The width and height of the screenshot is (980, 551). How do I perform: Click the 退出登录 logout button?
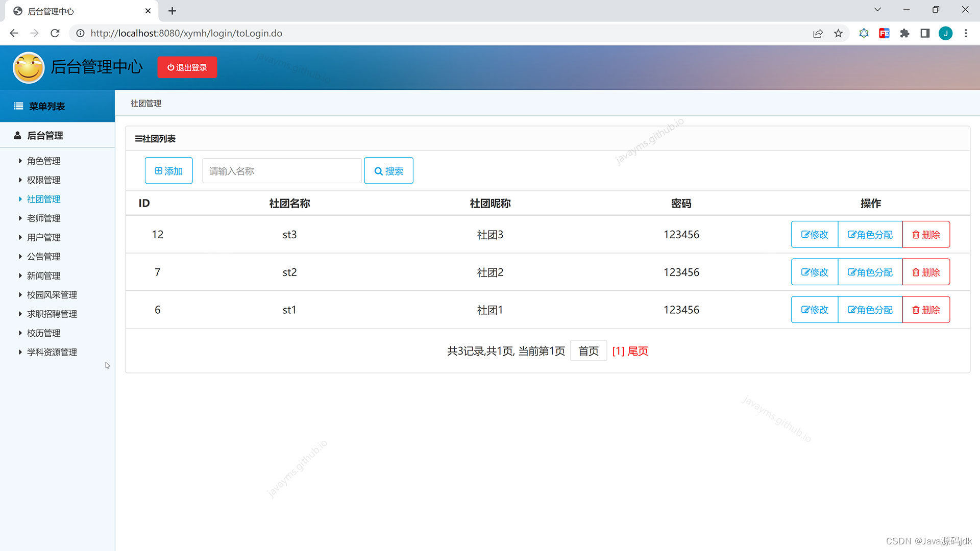coord(187,67)
